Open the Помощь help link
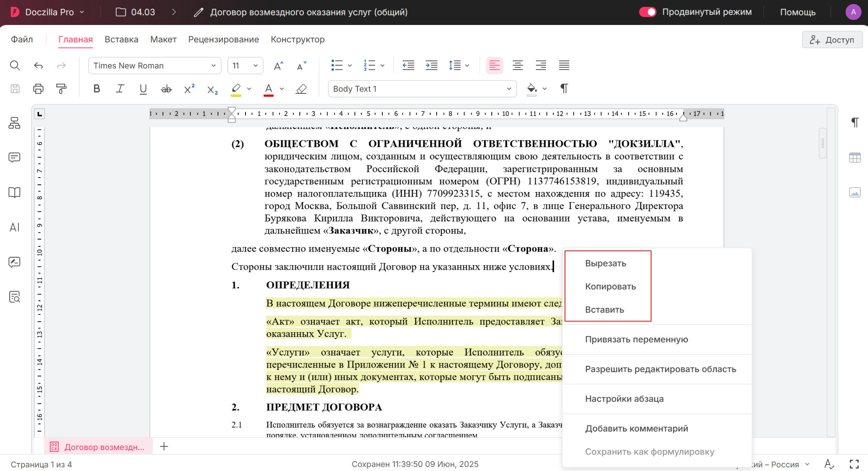The width and height of the screenshot is (868, 471). [x=798, y=12]
